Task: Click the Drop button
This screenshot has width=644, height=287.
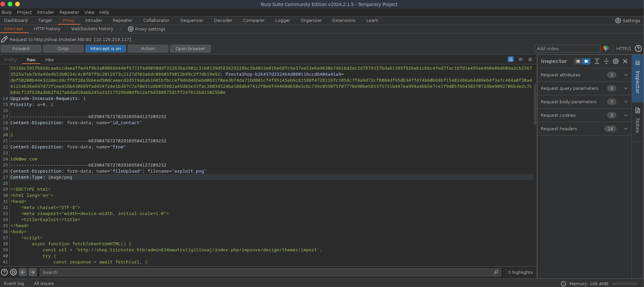Action: click(63, 48)
